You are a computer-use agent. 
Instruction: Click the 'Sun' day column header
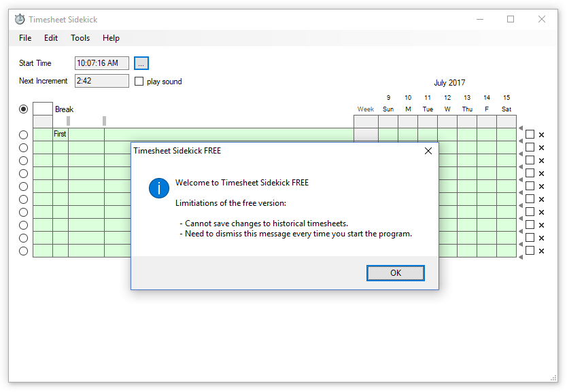click(388, 109)
